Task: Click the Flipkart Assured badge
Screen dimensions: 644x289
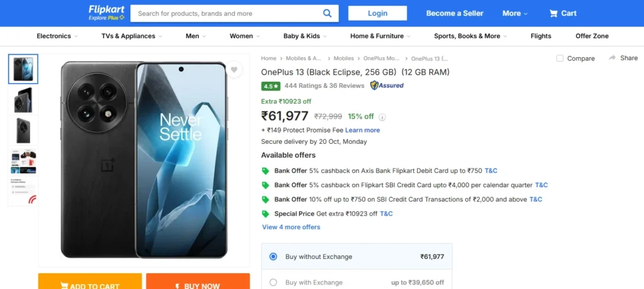Action: click(x=387, y=85)
